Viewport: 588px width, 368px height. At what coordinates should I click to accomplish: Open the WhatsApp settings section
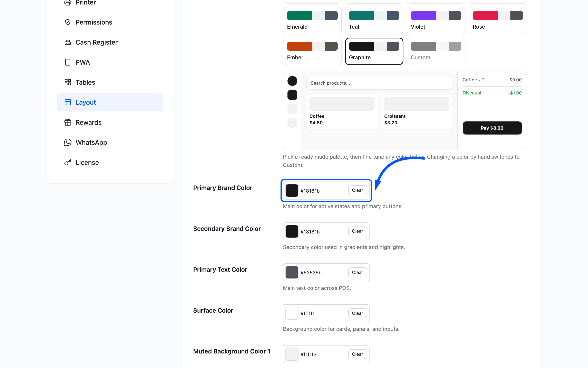coord(110,142)
